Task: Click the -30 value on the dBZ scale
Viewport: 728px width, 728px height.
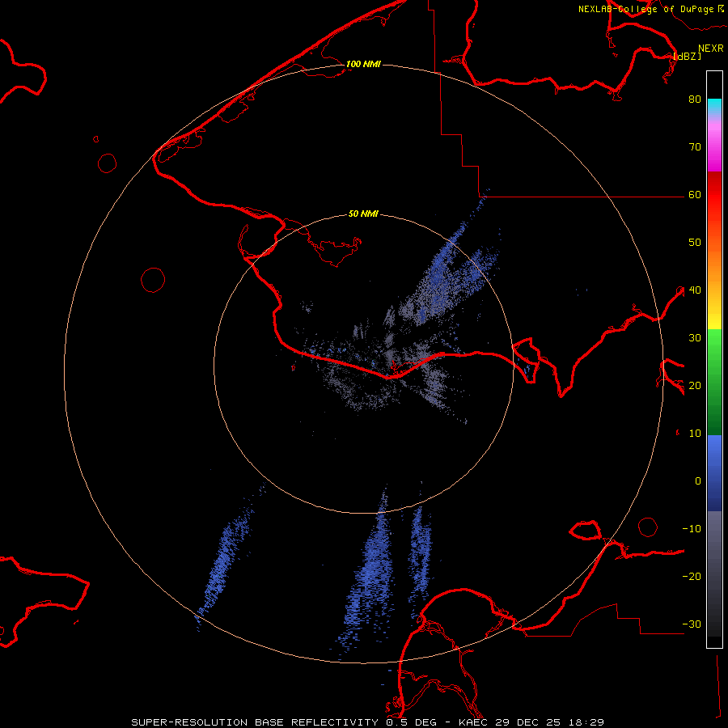Action: (x=692, y=624)
